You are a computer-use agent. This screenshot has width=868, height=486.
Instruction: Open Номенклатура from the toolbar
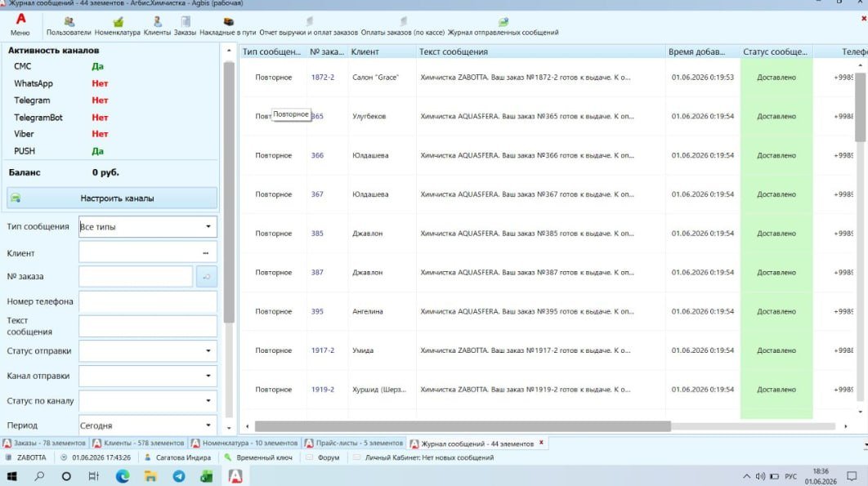pos(118,26)
